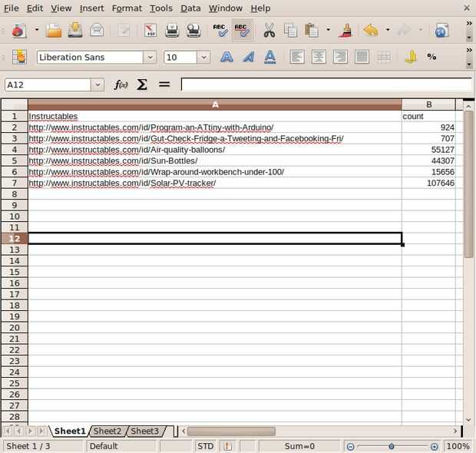The height and width of the screenshot is (453, 476).
Task: Expand the Paste options dropdown arrow
Action: tap(328, 30)
